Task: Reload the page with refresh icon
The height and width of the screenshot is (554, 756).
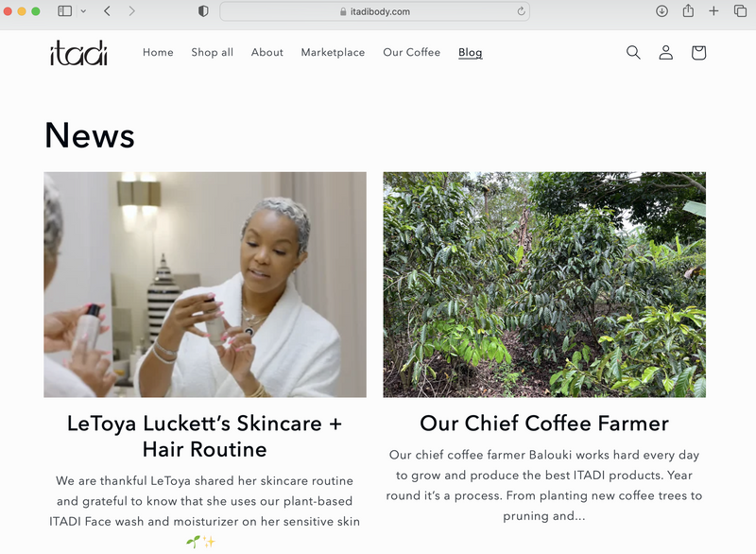Action: (521, 11)
